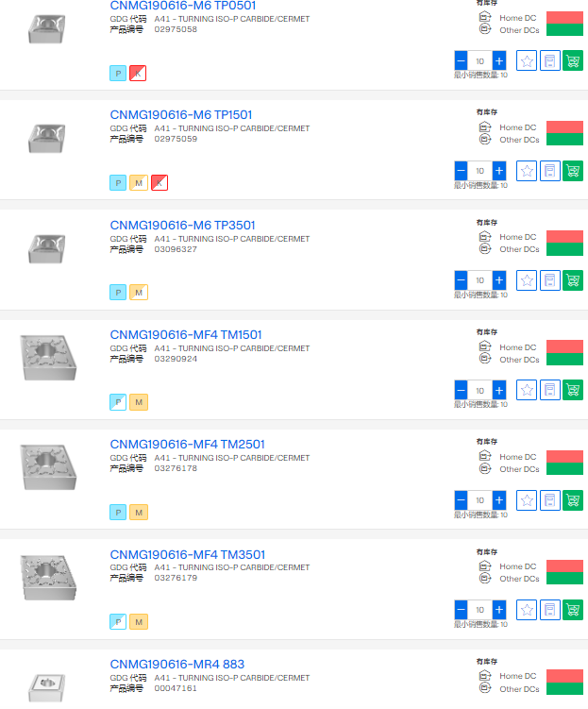
Task: Click Home DC stock indicator for CNMG190616-MF4 TM2501
Action: coord(564,457)
